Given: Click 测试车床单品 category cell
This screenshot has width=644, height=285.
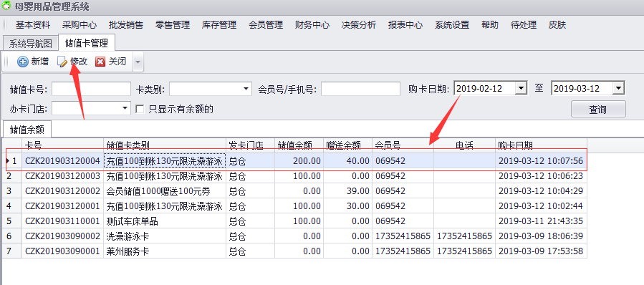Looking at the screenshot, I should (165, 221).
